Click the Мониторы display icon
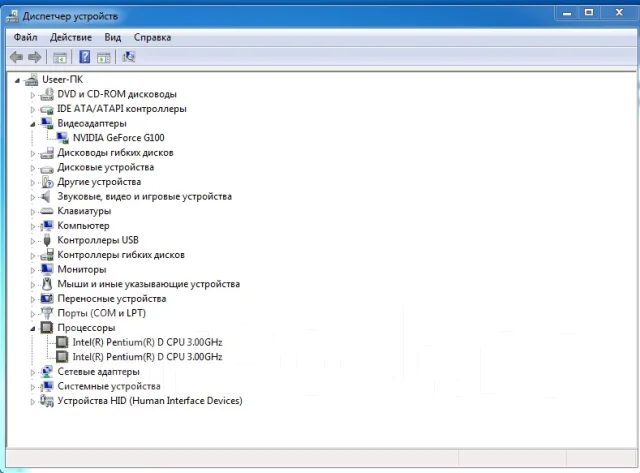This screenshot has width=640, height=473. pos(47,269)
